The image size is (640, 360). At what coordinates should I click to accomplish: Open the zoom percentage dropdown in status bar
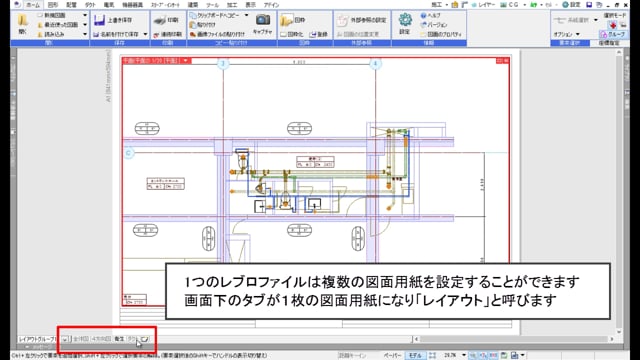(464, 356)
